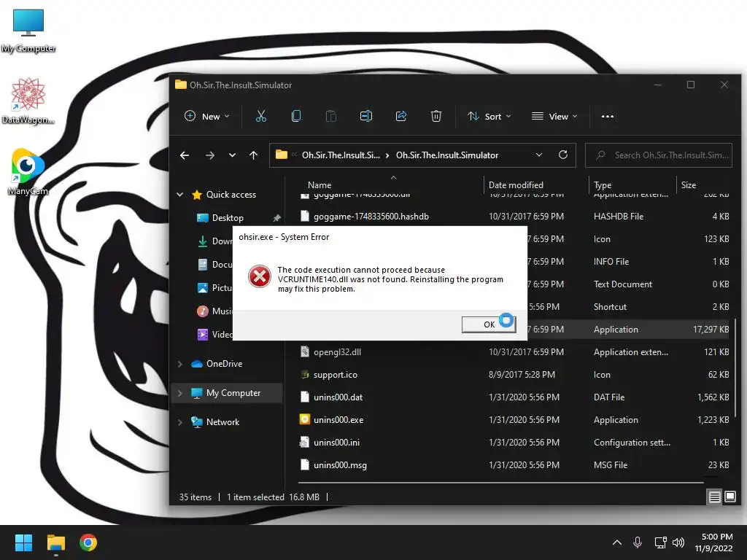Show hidden tray icons chevron
This screenshot has height=560, width=747.
coord(617,542)
